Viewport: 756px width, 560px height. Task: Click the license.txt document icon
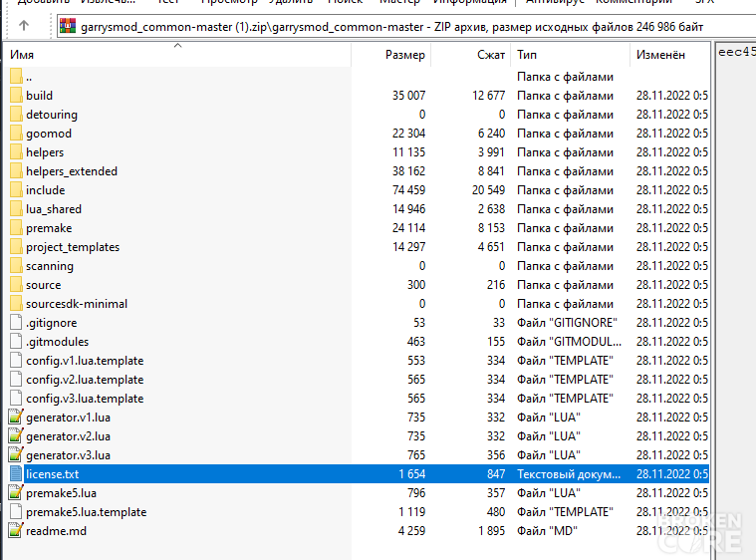[x=16, y=473]
